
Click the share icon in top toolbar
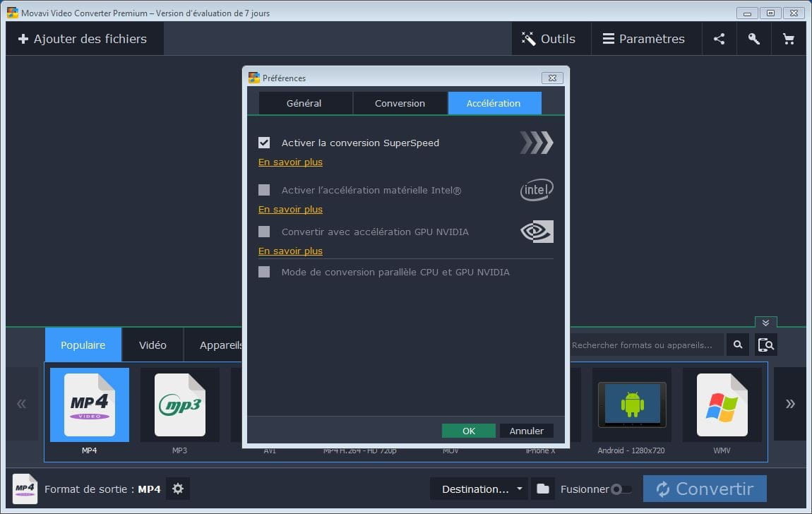719,39
